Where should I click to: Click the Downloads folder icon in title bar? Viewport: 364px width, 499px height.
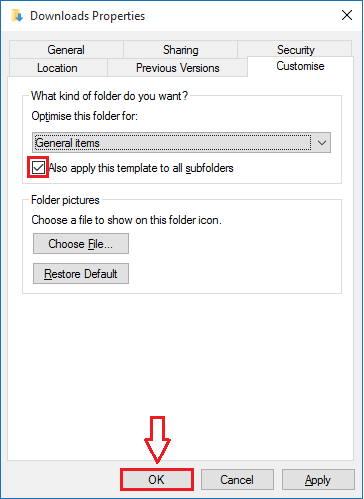click(17, 16)
